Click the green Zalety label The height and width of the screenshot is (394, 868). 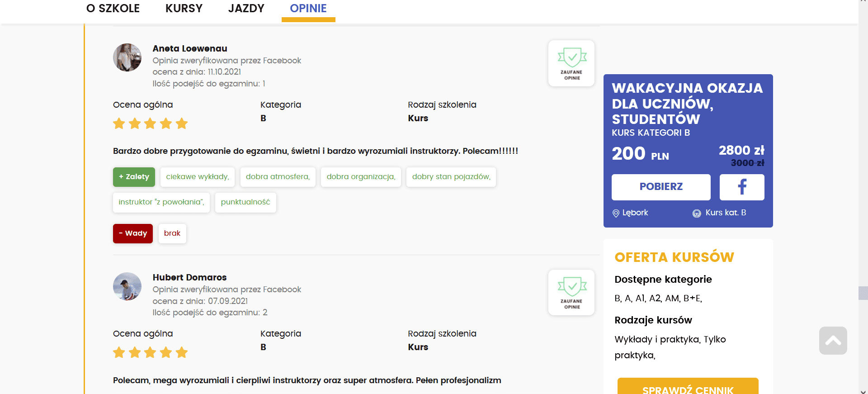[x=134, y=177]
